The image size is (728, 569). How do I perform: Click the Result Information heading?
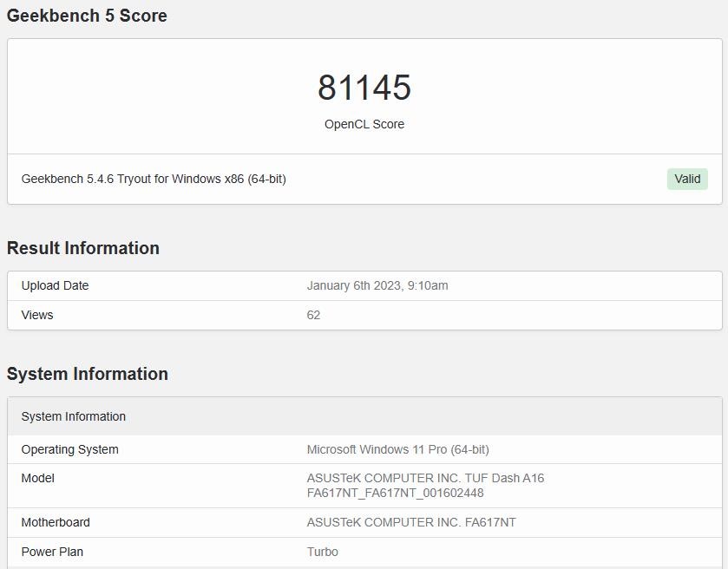(x=83, y=248)
